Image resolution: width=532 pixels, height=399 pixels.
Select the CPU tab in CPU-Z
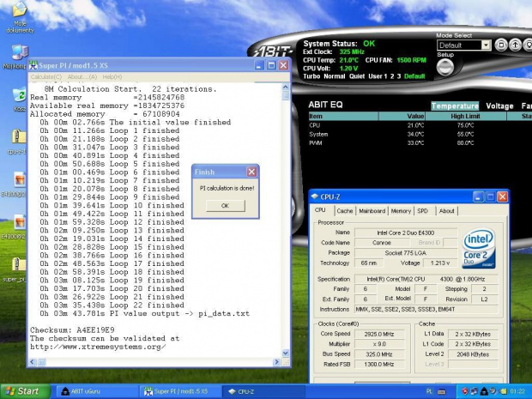coord(320,209)
